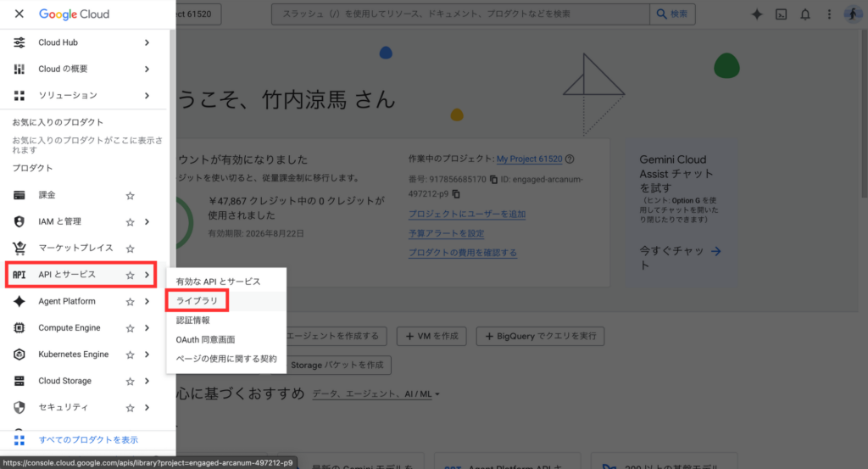Screen dimensions: 868x469
Task: Select ライブラリ in the API submenu
Action: (225, 301)
